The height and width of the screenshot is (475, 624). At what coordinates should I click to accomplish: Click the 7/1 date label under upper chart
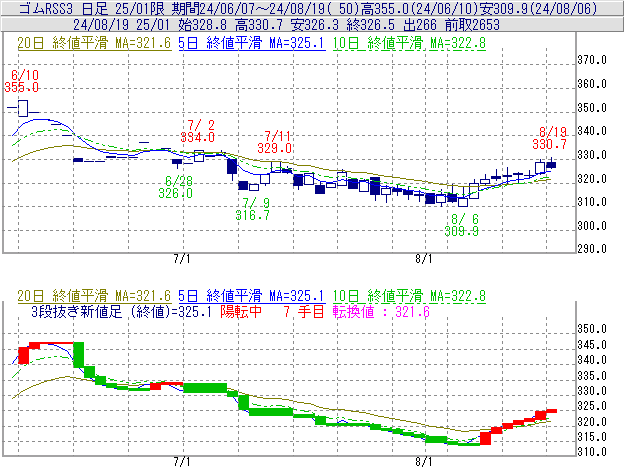(182, 259)
